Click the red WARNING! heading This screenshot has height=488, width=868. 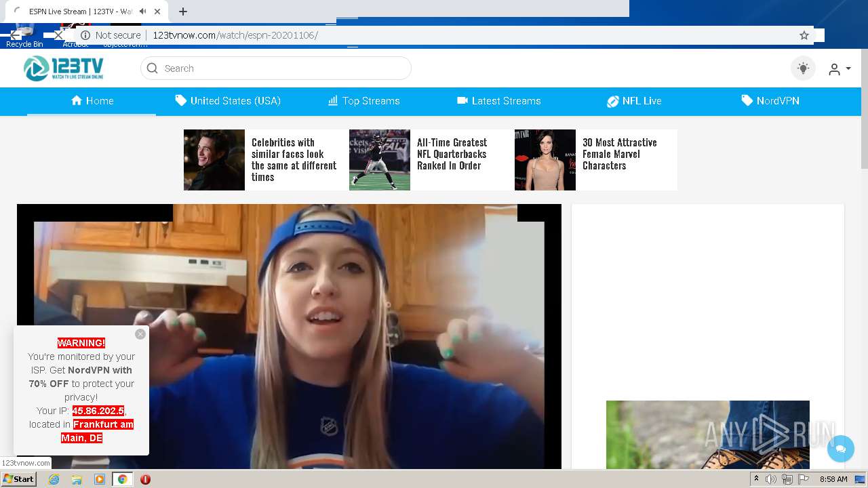tap(81, 343)
